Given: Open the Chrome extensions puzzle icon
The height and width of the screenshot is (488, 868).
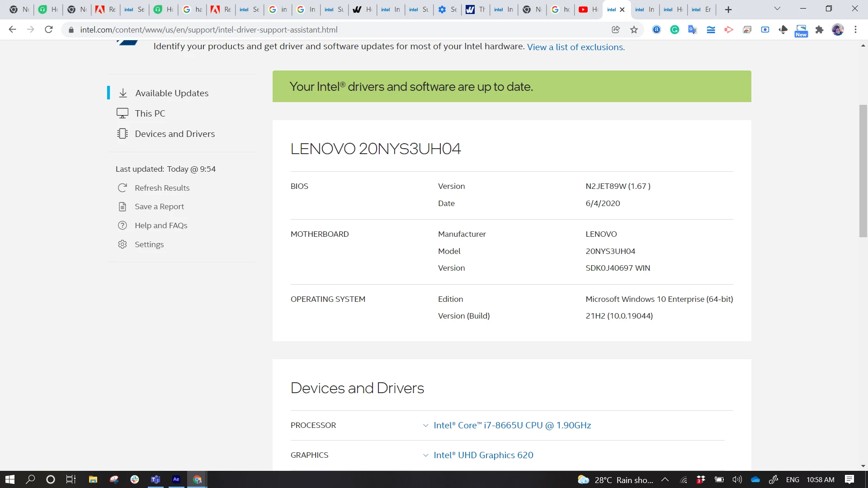Looking at the screenshot, I should (819, 30).
